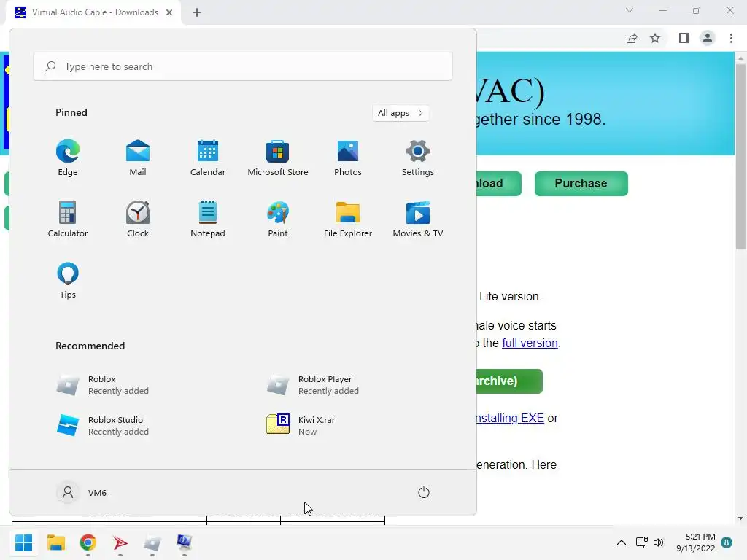Click the Type here to search field
Viewport: 747px width, 560px height.
pos(243,66)
